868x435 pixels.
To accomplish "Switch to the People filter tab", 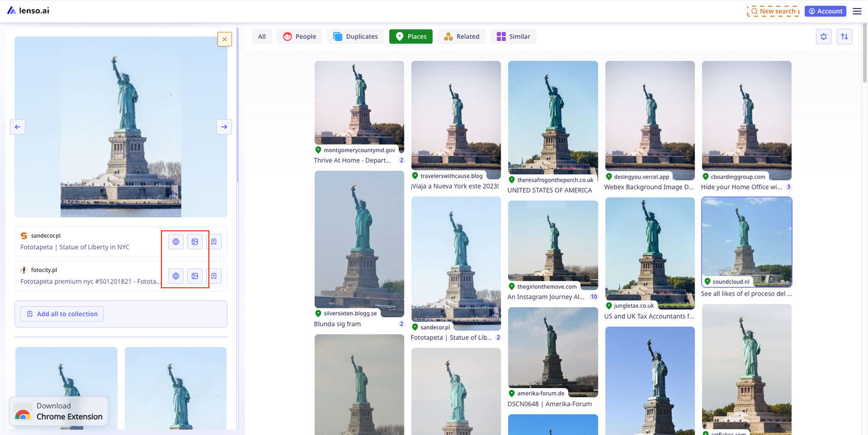I will 299,36.
